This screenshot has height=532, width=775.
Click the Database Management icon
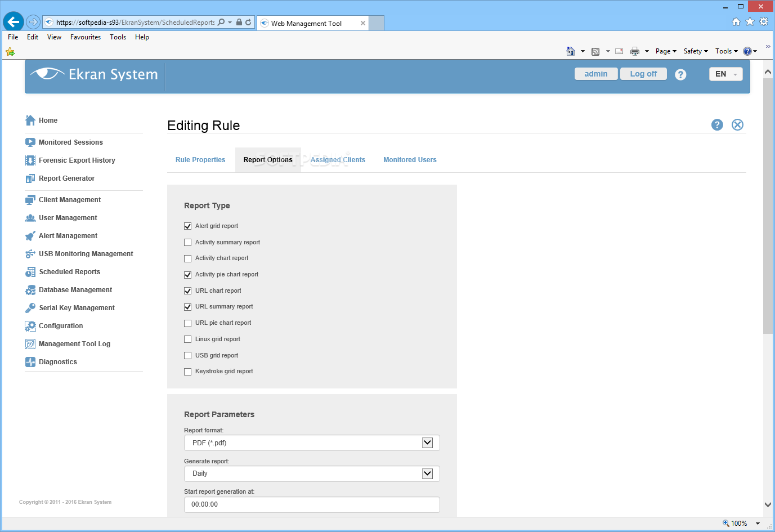click(30, 290)
